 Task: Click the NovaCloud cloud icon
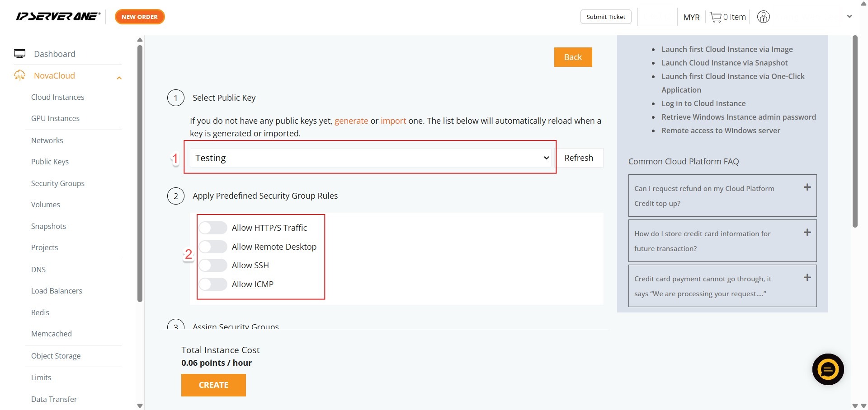(20, 75)
